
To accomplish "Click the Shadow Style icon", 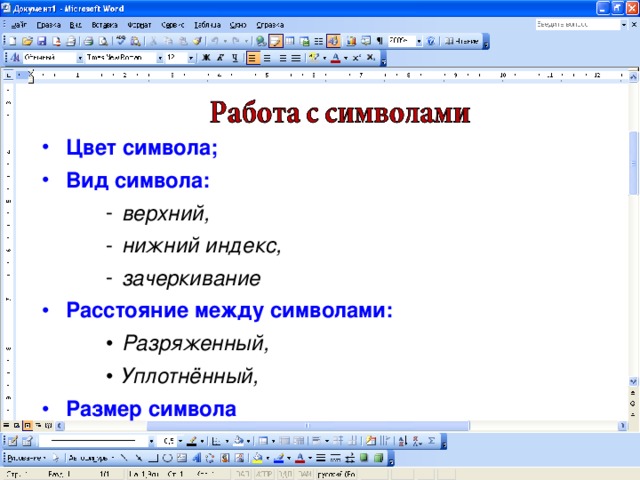I will 364,458.
